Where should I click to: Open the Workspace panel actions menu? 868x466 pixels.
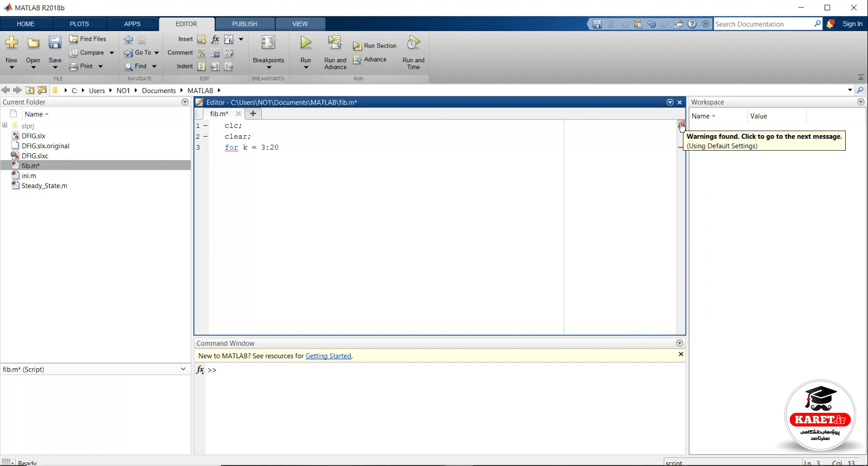[x=861, y=102]
